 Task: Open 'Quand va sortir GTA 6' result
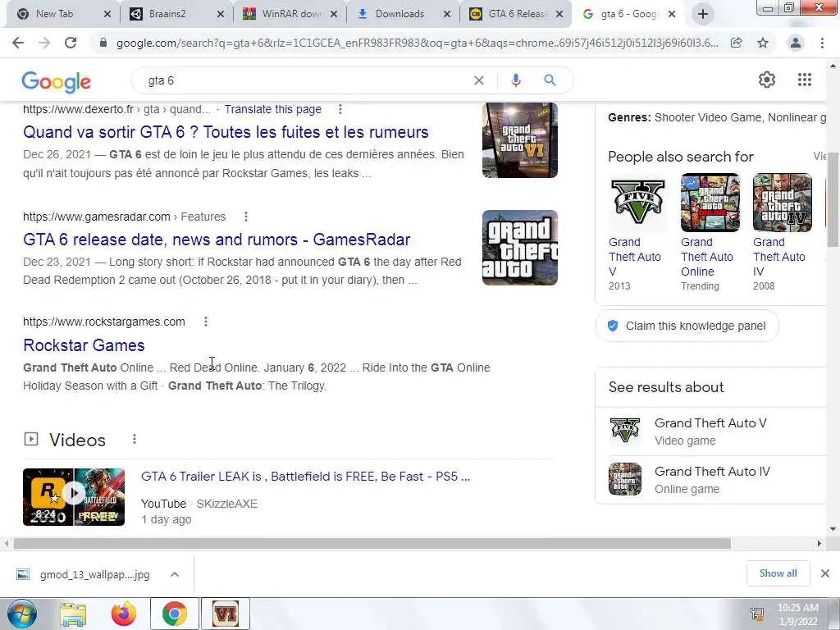226,132
